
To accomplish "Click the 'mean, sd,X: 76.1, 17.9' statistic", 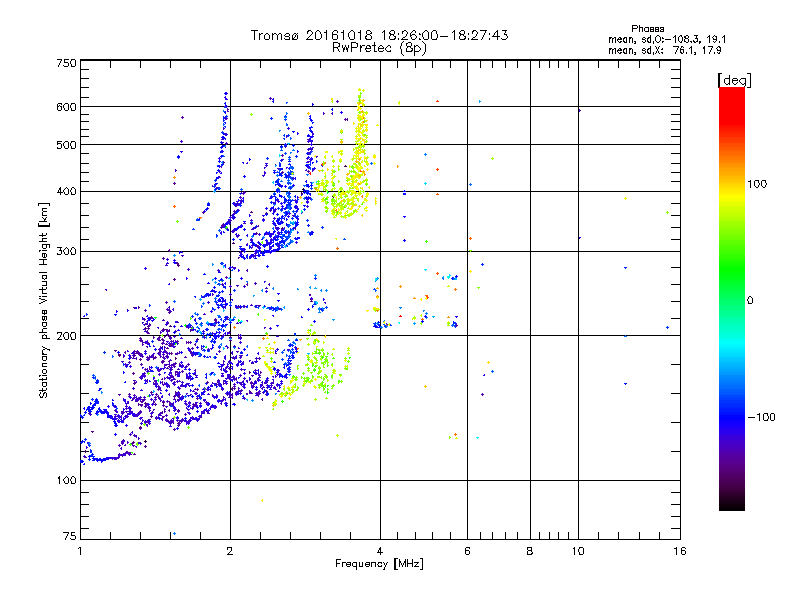I will (664, 51).
